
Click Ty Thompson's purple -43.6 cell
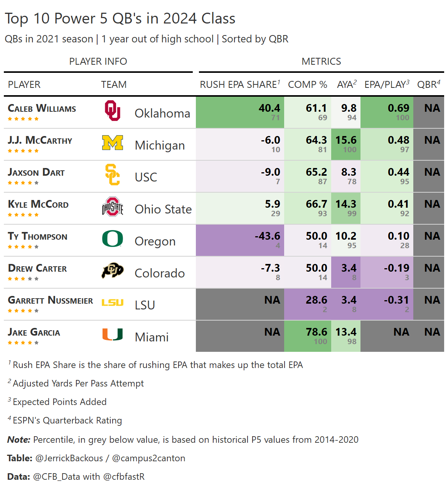(240, 240)
